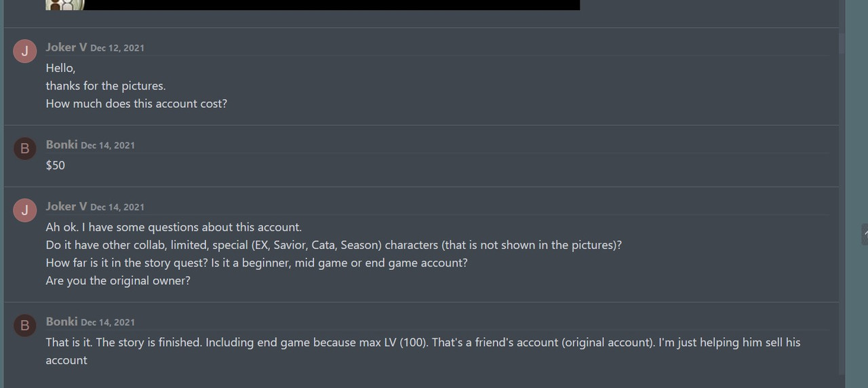The width and height of the screenshot is (868, 388).
Task: Click Bonki's avatar beside the $50 reply
Action: [25, 149]
